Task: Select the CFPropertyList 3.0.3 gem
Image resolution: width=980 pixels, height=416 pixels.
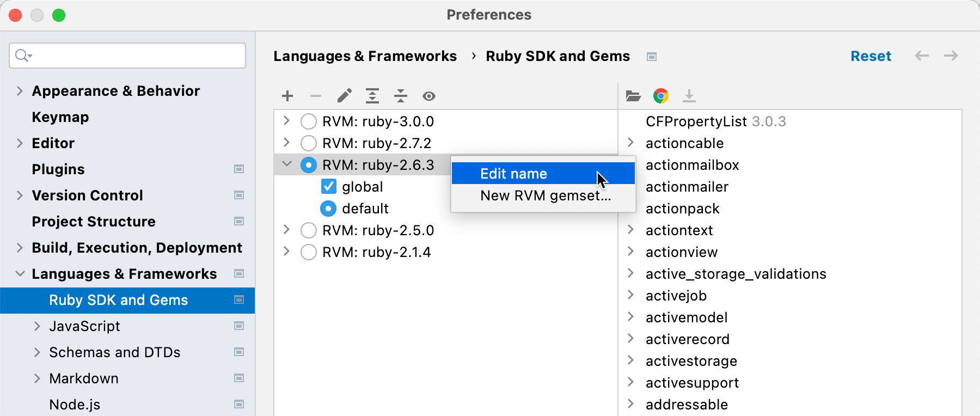Action: point(715,121)
